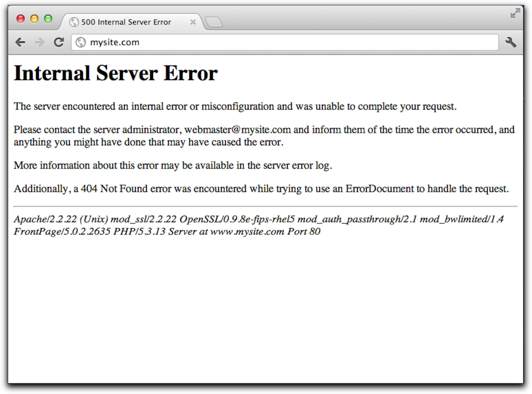Click the forward navigation arrow
This screenshot has height=394, width=532.
[x=40, y=42]
